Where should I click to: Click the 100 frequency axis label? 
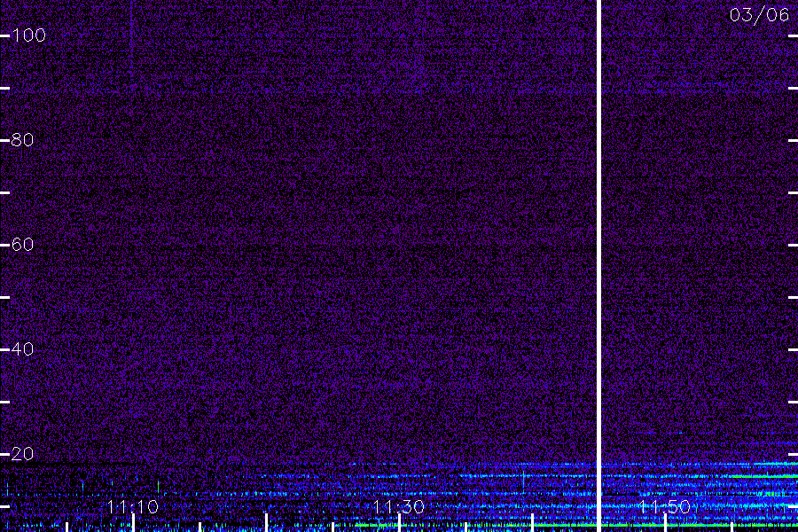click(x=28, y=35)
